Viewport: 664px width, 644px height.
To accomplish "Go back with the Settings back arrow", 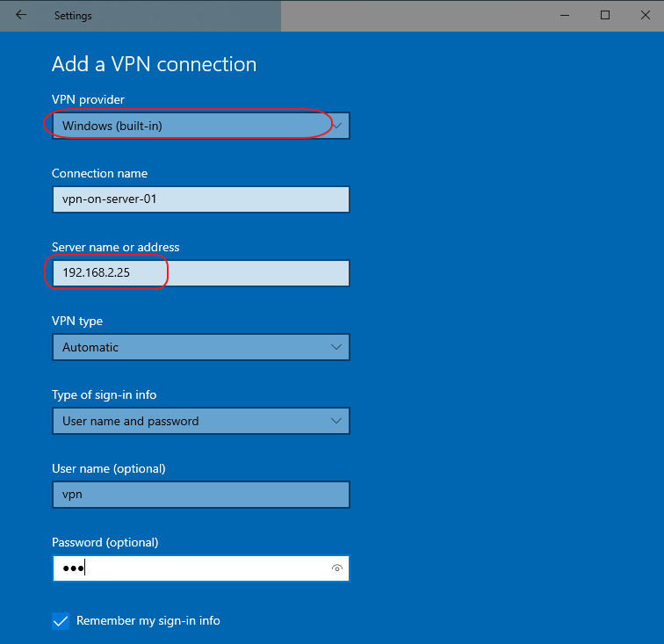I will click(21, 15).
